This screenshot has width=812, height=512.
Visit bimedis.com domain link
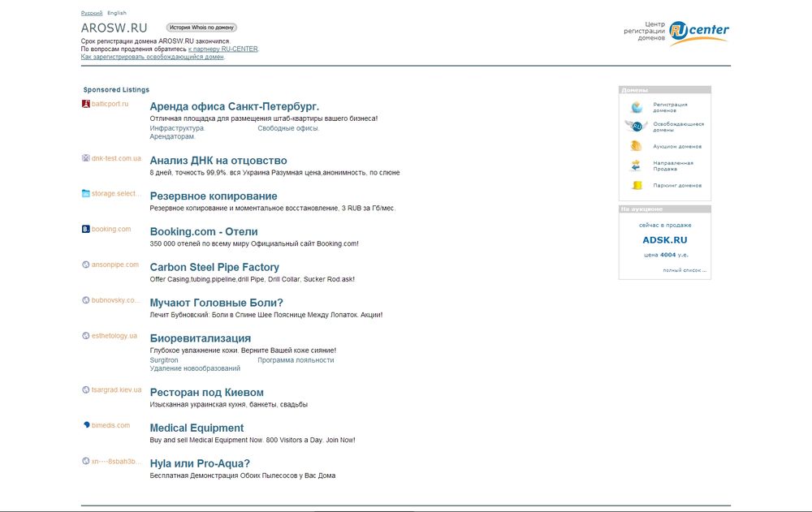110,425
